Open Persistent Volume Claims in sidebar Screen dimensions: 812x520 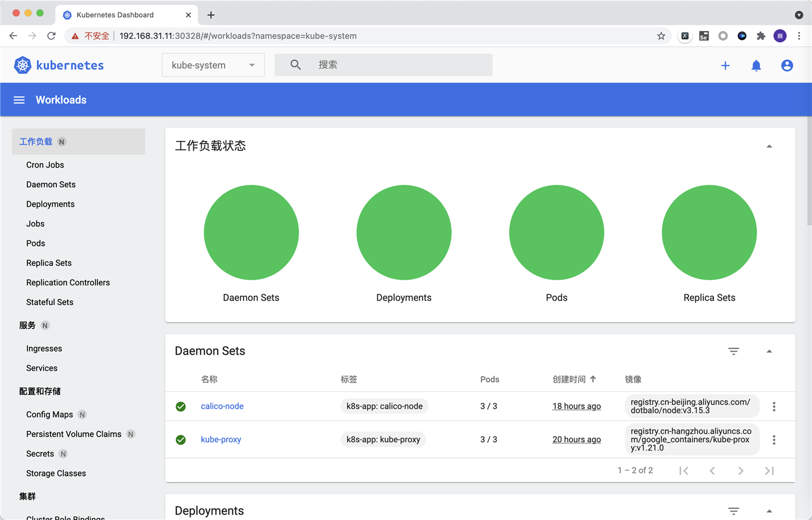point(74,434)
